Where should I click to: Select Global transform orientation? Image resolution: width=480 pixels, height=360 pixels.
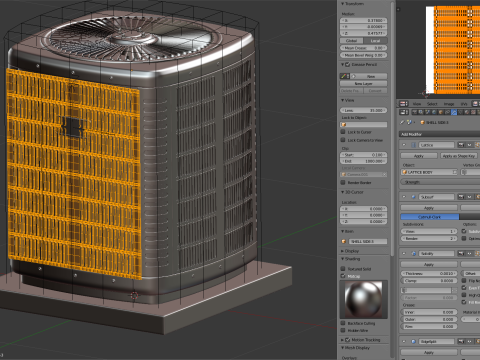352,41
